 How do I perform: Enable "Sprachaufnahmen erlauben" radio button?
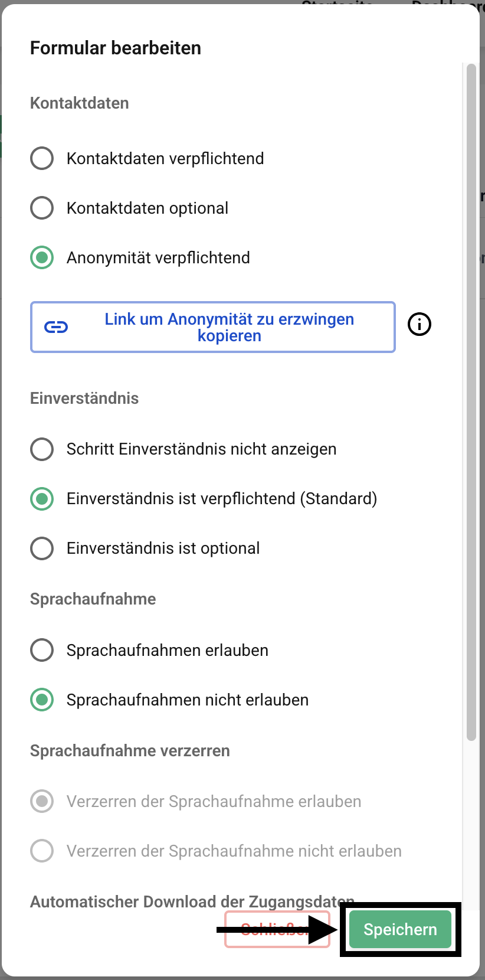click(x=42, y=650)
